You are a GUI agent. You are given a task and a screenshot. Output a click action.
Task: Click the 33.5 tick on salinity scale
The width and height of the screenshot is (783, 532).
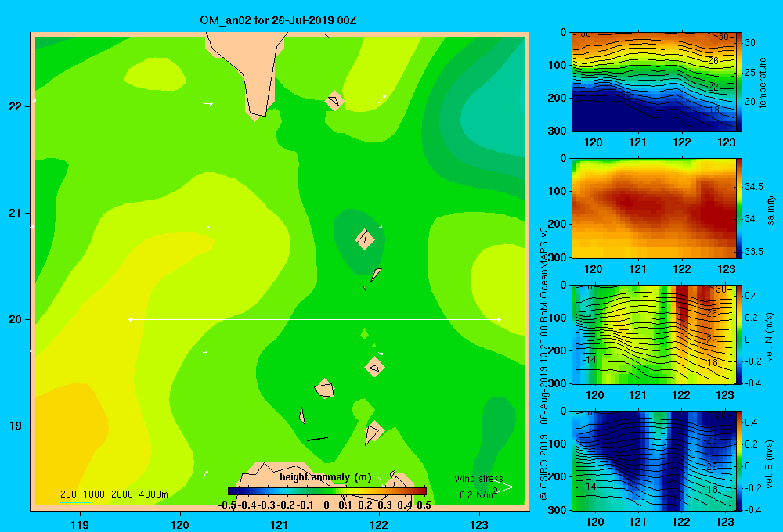point(754,252)
